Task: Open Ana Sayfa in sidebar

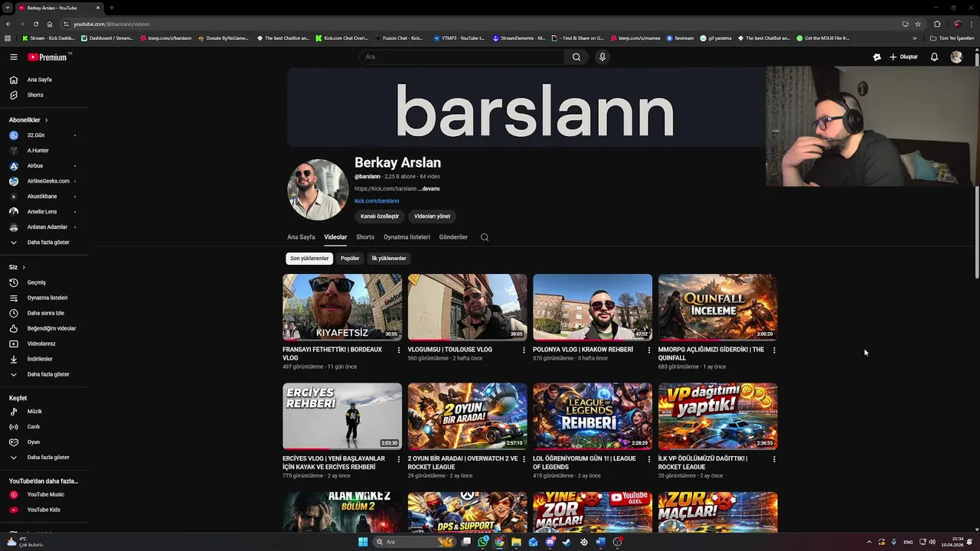Action: [44, 80]
